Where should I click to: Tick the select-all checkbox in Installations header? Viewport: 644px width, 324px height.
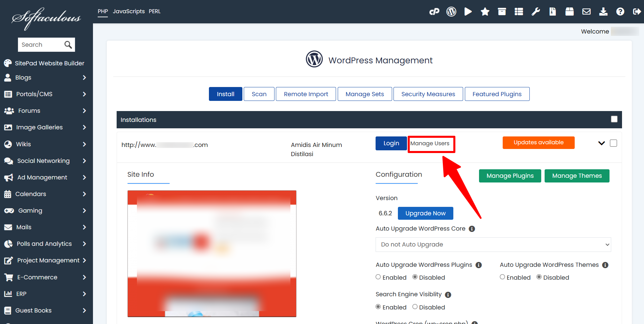click(x=614, y=119)
